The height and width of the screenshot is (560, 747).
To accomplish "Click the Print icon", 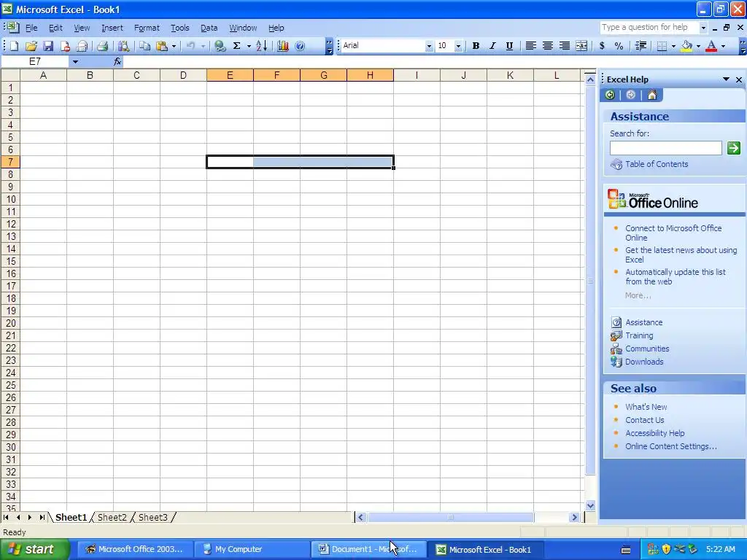I will [102, 46].
